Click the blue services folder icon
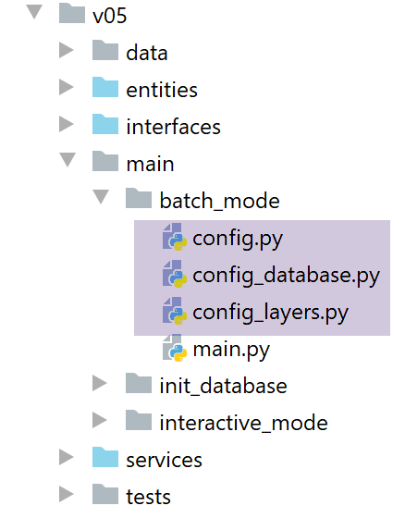 (x=105, y=457)
